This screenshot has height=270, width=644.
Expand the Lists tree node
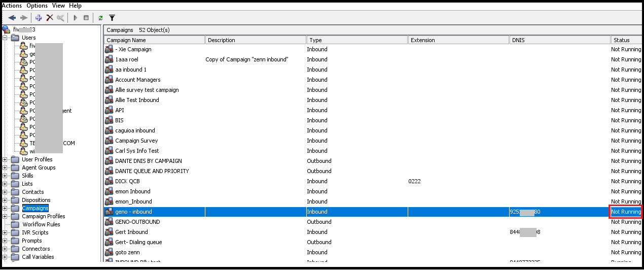pos(5,184)
